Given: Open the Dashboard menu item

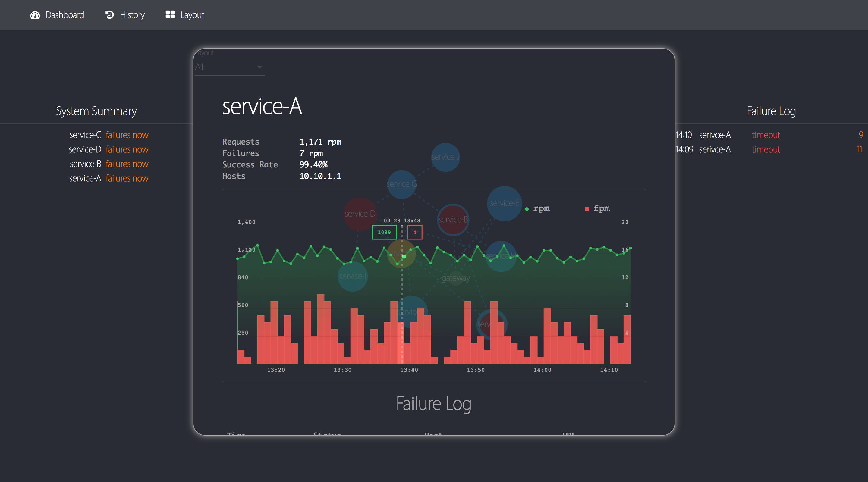Looking at the screenshot, I should click(64, 15).
